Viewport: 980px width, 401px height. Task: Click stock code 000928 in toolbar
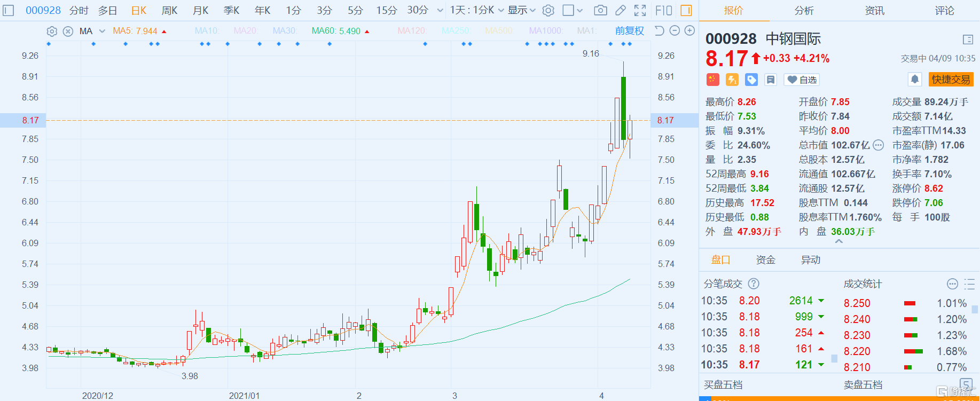click(x=43, y=10)
